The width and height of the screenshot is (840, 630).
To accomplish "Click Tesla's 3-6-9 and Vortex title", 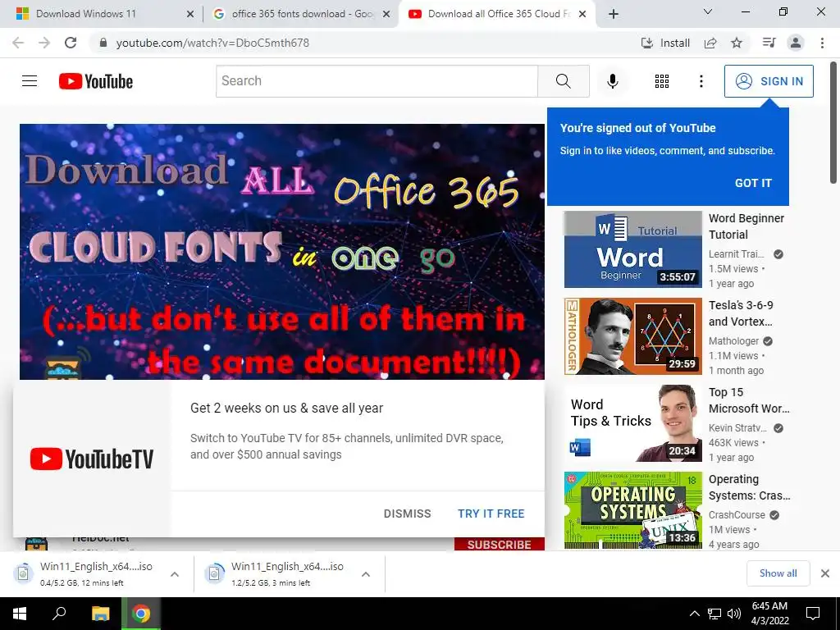I will 741,313.
